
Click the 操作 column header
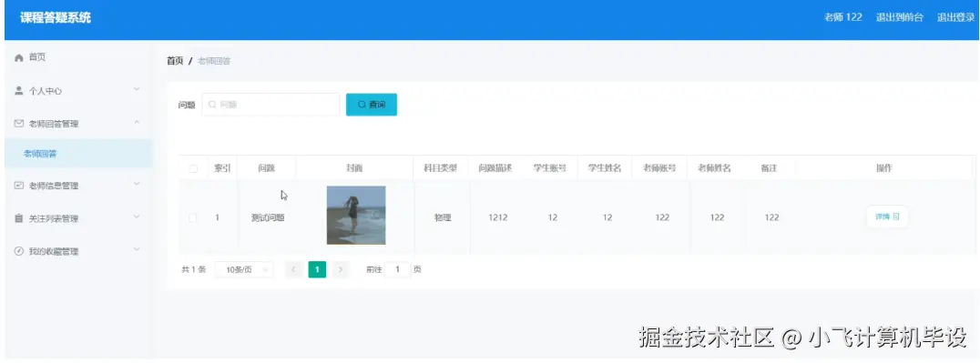tap(883, 168)
